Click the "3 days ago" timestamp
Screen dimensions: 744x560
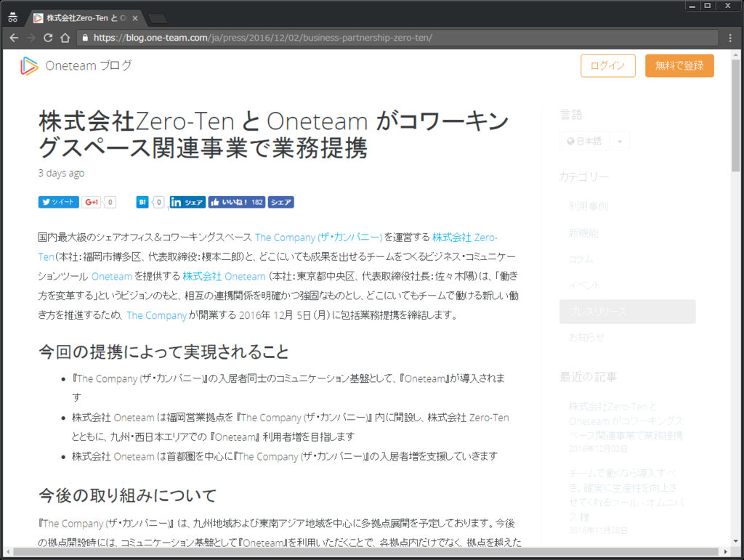pos(61,173)
